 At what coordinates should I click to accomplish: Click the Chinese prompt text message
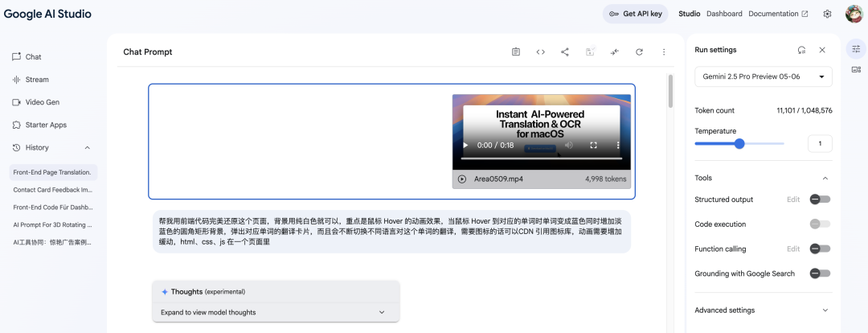pos(391,232)
